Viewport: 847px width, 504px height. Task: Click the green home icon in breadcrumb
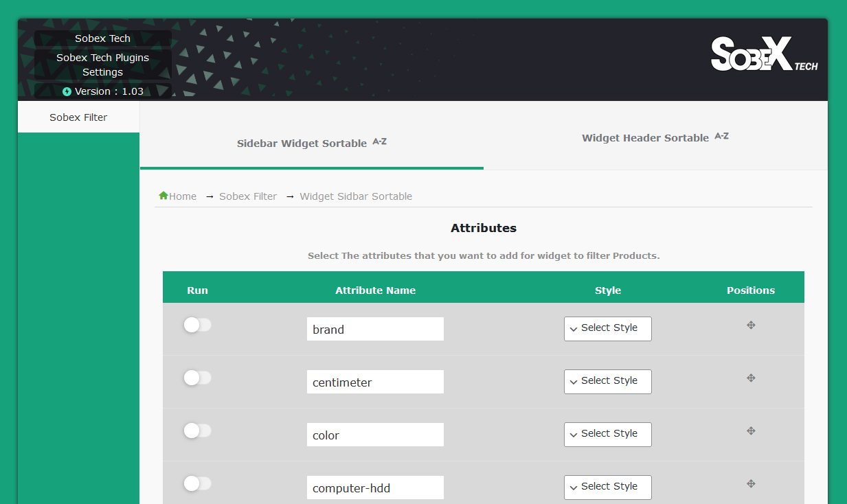click(x=163, y=196)
